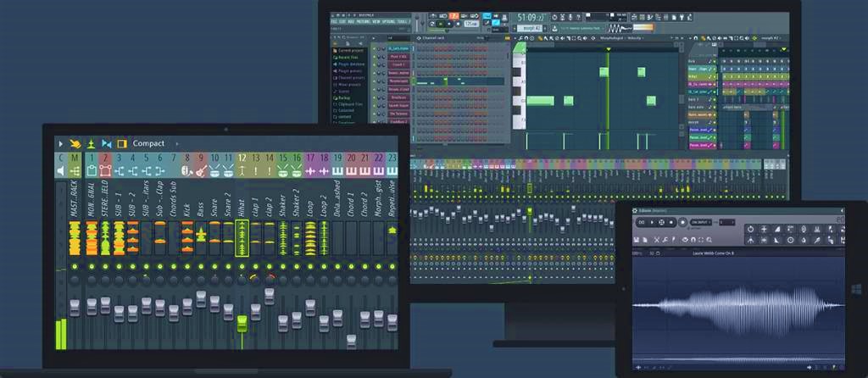Image resolution: width=868 pixels, height=378 pixels.
Task: Click the sub routing icon on track 3
Action: pos(119,171)
